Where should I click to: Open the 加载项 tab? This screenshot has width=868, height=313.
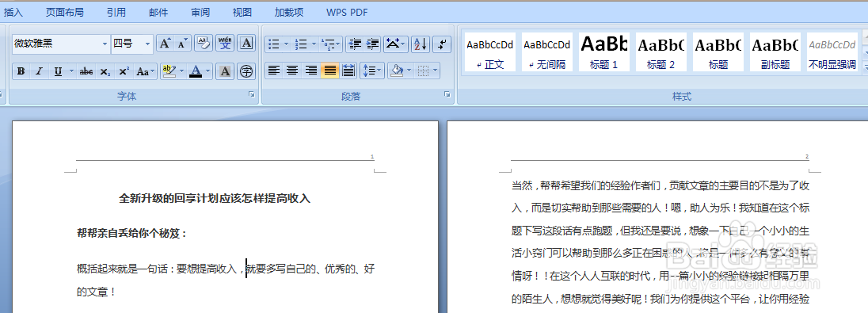pyautogui.click(x=289, y=12)
